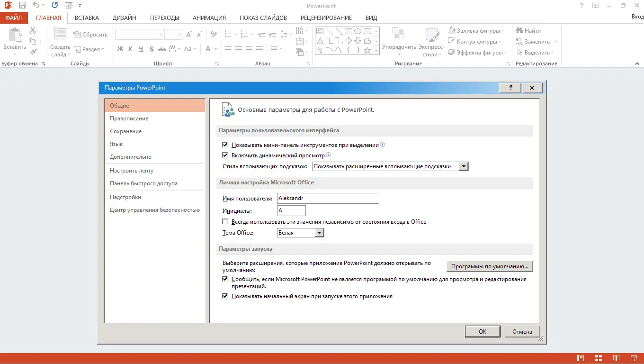
Task: Toggle Показывать начальный экран при запуске checkbox
Action: pyautogui.click(x=225, y=296)
